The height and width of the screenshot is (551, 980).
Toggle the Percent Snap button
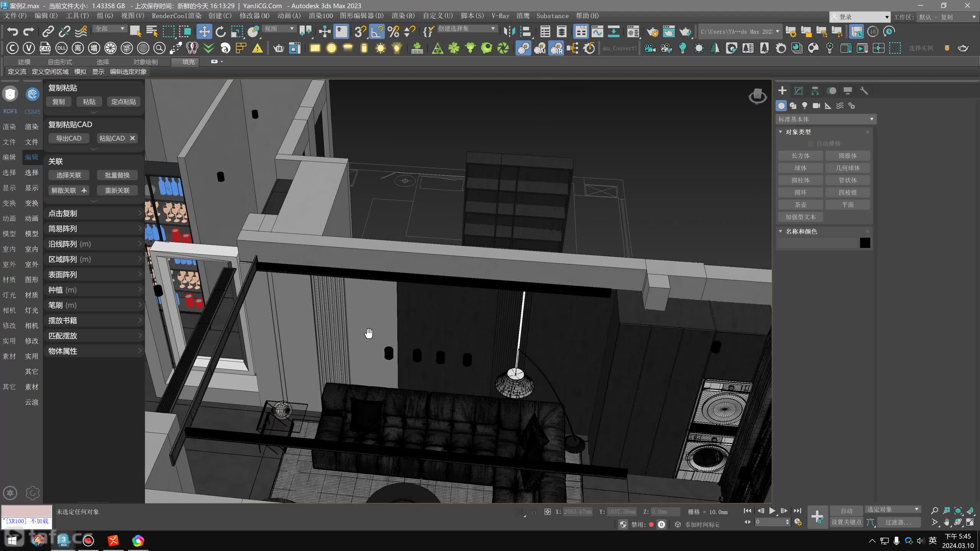pyautogui.click(x=393, y=31)
